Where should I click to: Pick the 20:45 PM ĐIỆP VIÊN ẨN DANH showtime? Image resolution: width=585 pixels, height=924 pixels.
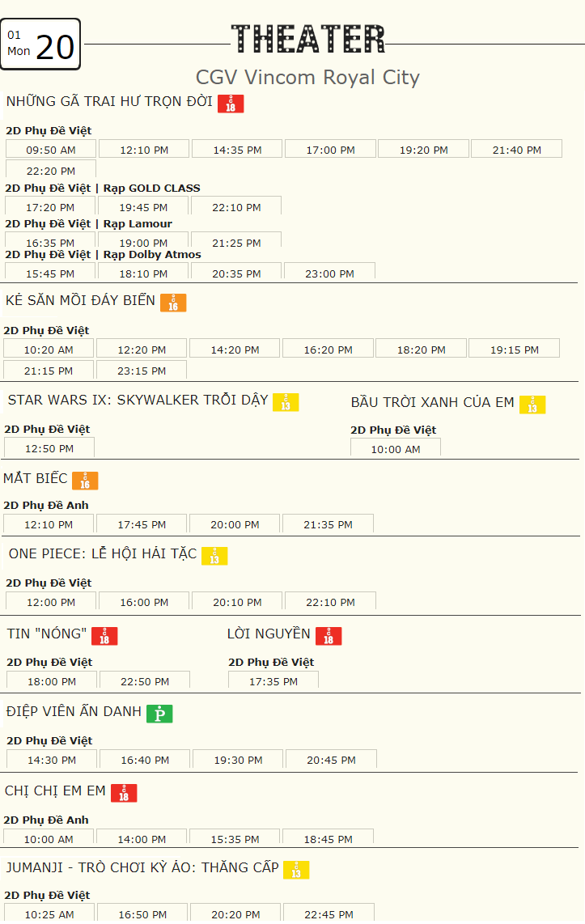pos(331,759)
